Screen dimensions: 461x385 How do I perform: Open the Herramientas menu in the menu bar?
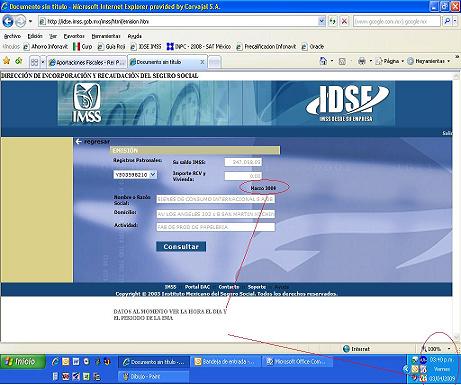pyautogui.click(x=106, y=36)
